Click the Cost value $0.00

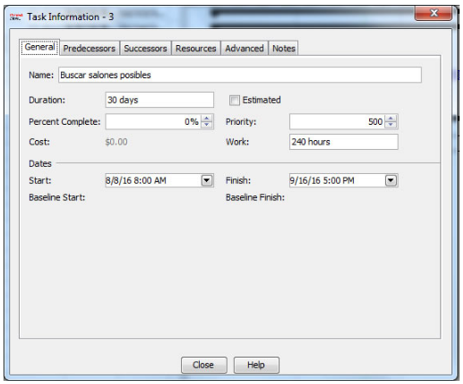click(116, 142)
